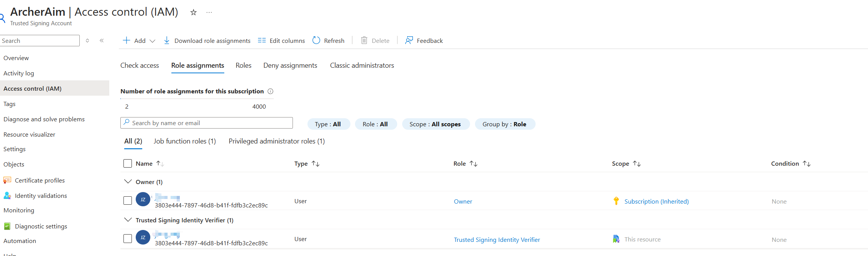Sort by Role column arrows
Image resolution: width=868 pixels, height=256 pixels.
pos(473,163)
